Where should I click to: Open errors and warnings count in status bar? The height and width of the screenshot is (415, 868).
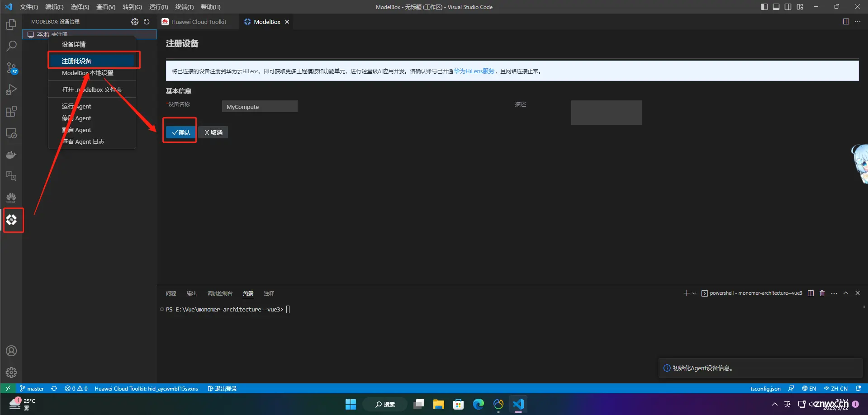pos(76,388)
